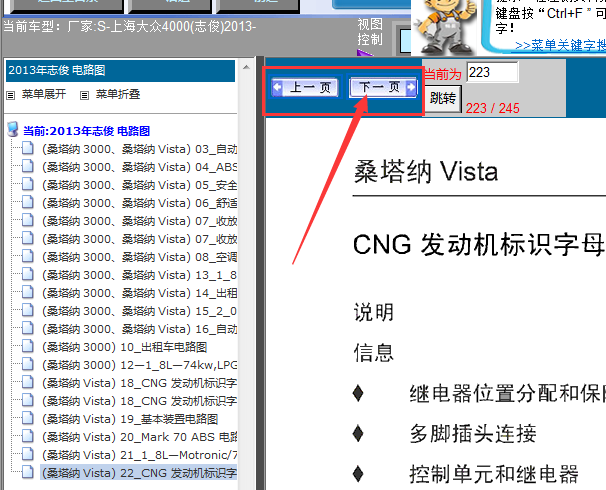Click the 跳转 jump button
Viewport: 606px width, 490px height.
pyautogui.click(x=443, y=99)
